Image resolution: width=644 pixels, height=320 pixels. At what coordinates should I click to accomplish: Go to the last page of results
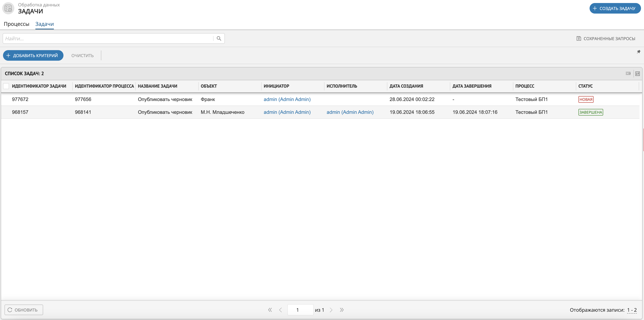click(x=342, y=310)
